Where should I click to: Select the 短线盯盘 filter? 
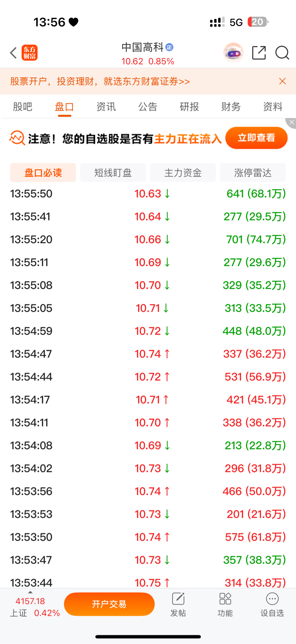coord(113,172)
